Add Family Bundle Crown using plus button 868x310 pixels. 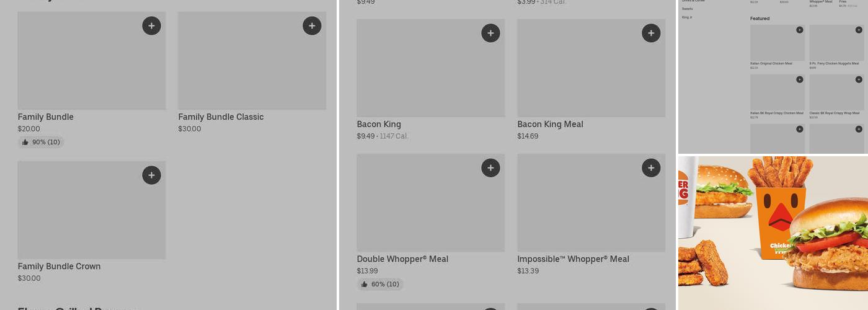point(151,175)
